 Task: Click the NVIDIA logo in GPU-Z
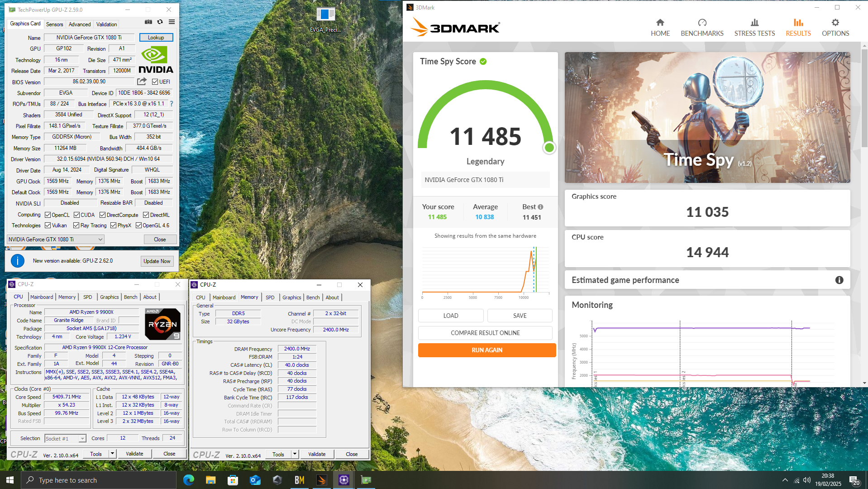[156, 60]
